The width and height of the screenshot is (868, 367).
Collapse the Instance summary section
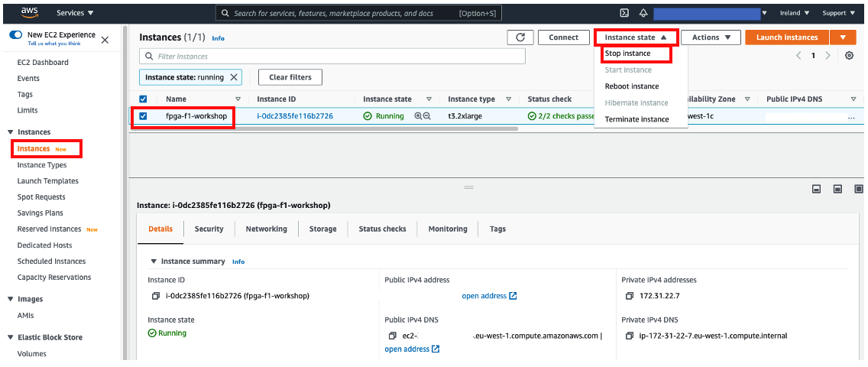pos(154,261)
